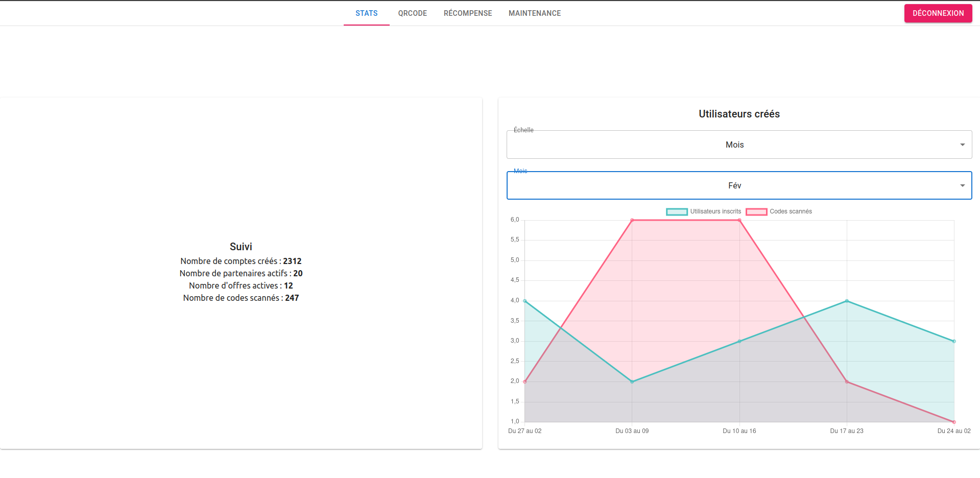Open the MAINTENANCE tab
This screenshot has width=980, height=478.
[x=534, y=13]
